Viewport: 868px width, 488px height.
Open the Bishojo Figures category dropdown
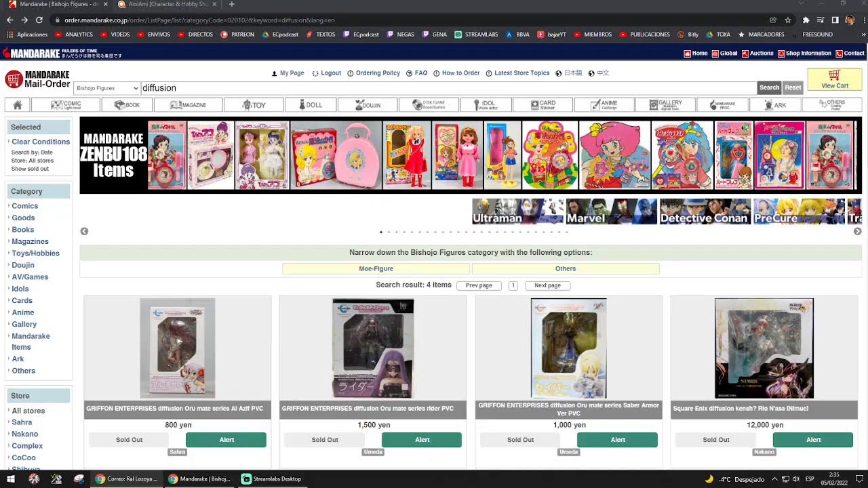coord(106,88)
